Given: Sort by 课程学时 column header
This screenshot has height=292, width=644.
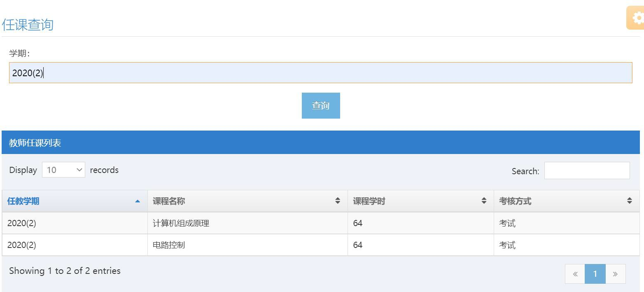Looking at the screenshot, I should [x=420, y=201].
